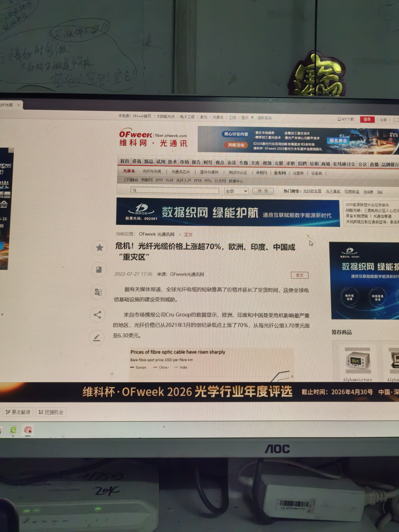Open the 资讯 nav tab
This screenshot has height=532, width=399.
pos(137,161)
